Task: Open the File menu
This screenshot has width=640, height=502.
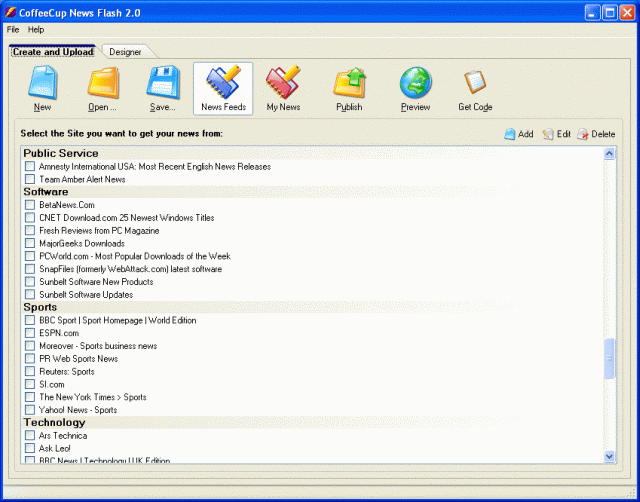Action: click(x=13, y=30)
